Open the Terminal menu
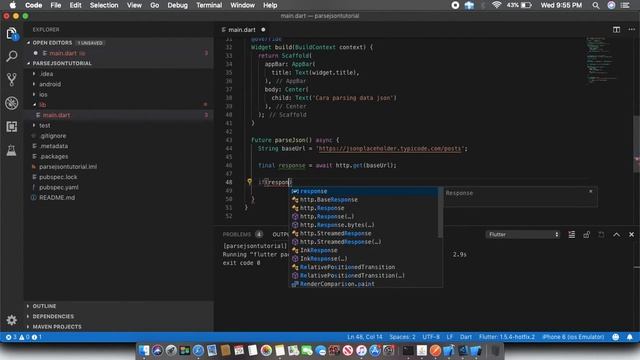This screenshot has width=640, height=360. pos(209,5)
